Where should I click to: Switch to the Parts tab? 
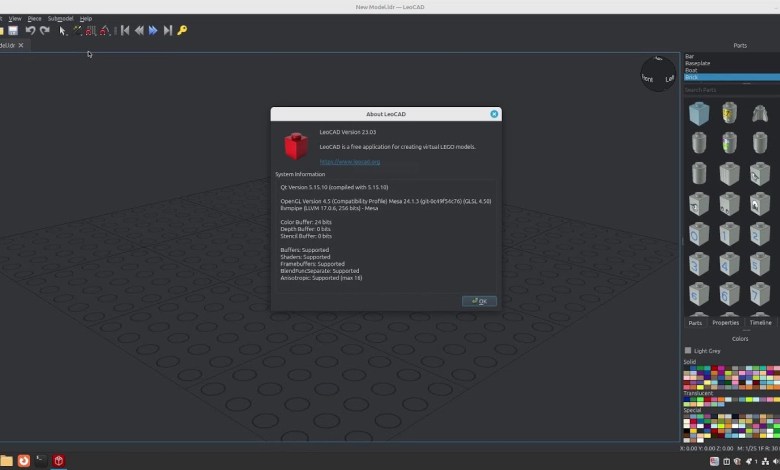pos(695,323)
